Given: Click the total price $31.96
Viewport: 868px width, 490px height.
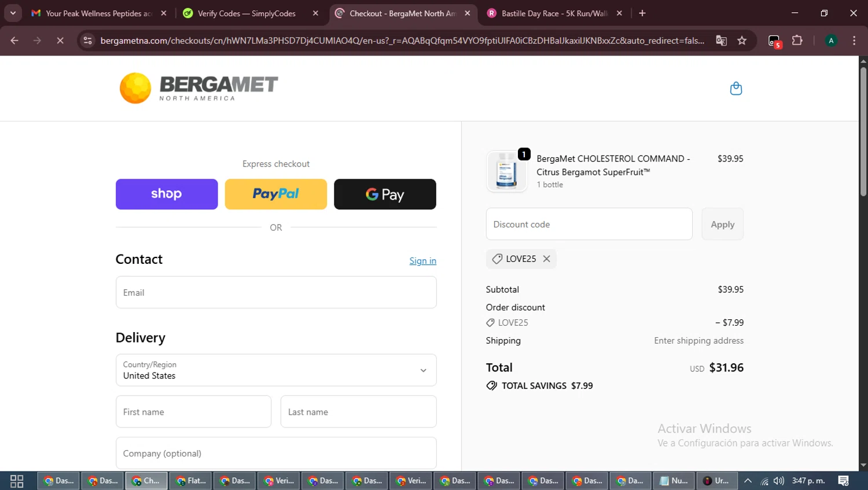Looking at the screenshot, I should pyautogui.click(x=726, y=367).
